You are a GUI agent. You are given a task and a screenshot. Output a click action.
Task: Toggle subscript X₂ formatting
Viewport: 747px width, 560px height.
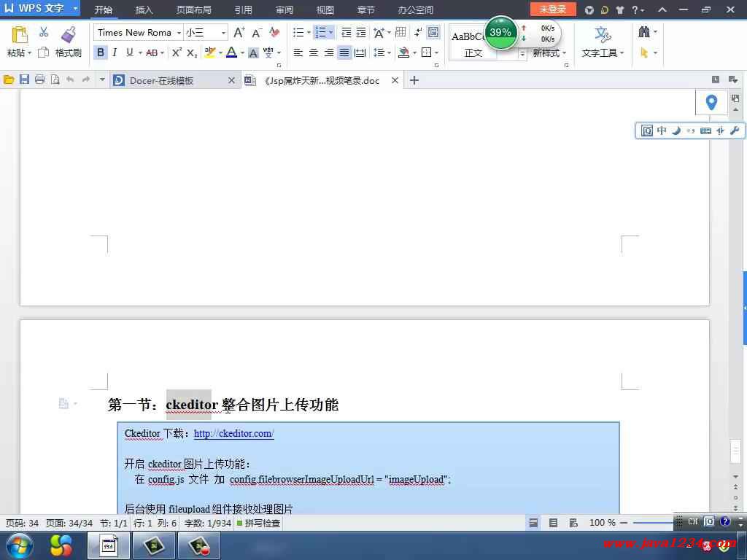(x=192, y=52)
